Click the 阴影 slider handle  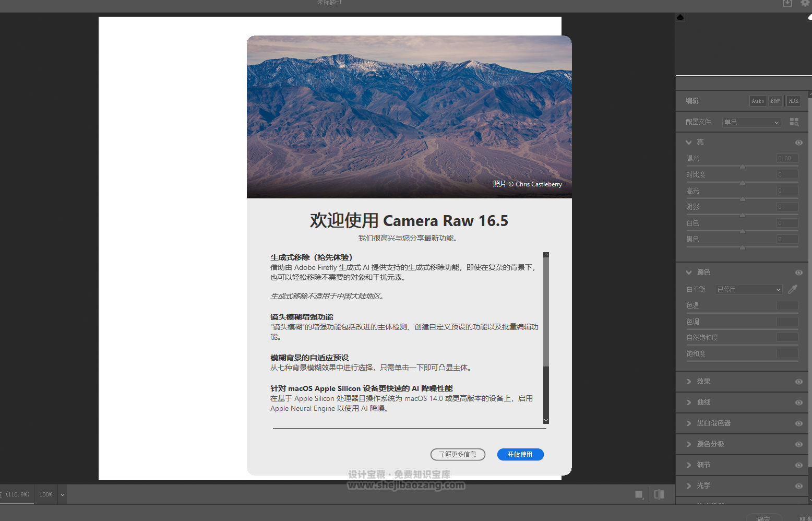743,215
